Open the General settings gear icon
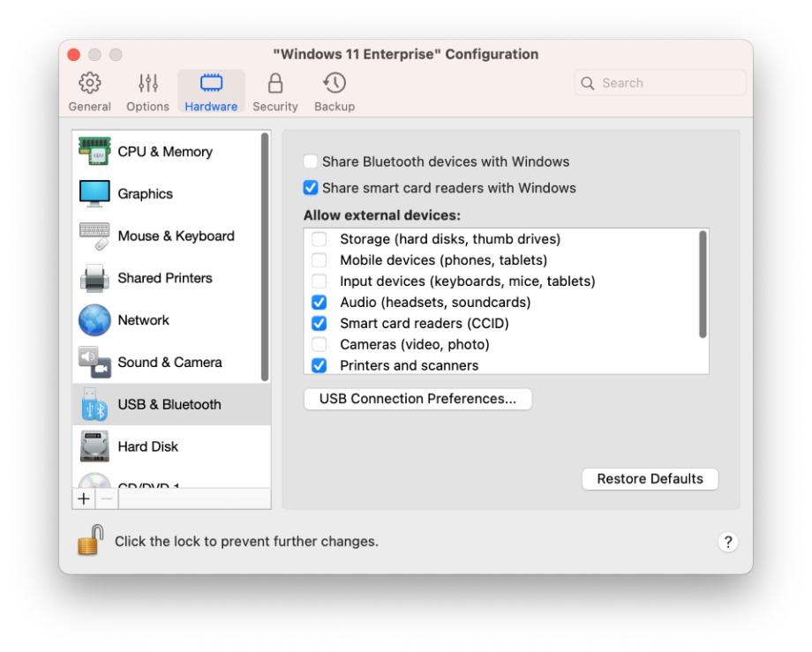Viewport: 812px width, 652px height. pyautogui.click(x=89, y=84)
